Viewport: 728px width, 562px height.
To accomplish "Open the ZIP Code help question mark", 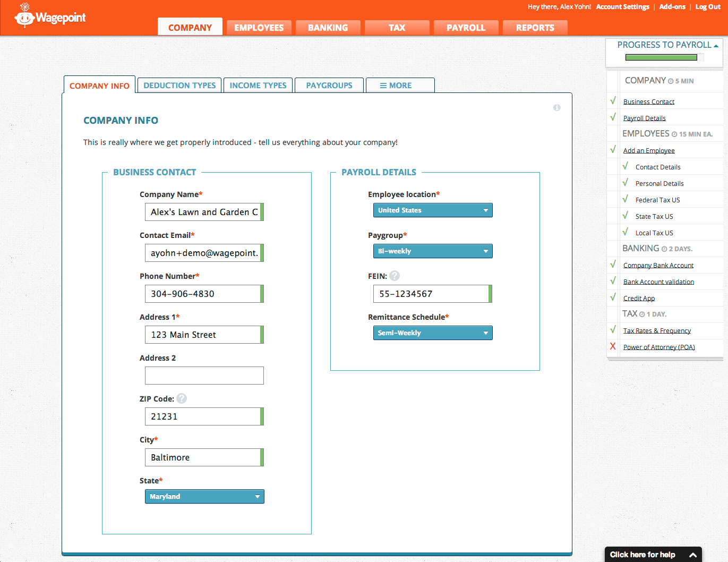I will point(181,398).
